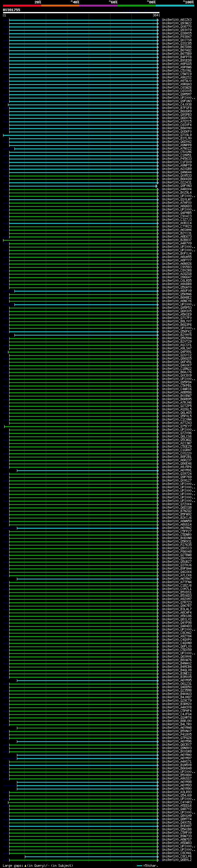Select hit UniRef100_Q5KMA6
The width and height of the screenshot is (197, 868).
pyautogui.click(x=177, y=294)
